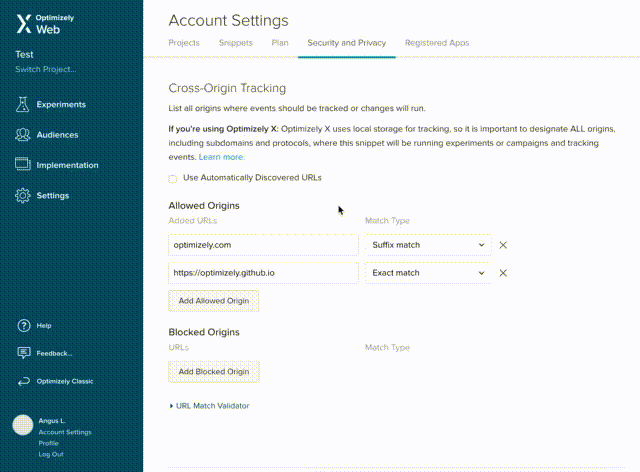Switch to the Snippets tab

click(x=236, y=43)
